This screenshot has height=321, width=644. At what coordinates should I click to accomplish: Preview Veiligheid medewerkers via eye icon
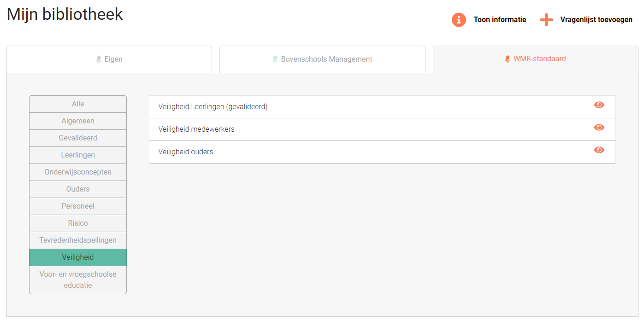point(599,128)
